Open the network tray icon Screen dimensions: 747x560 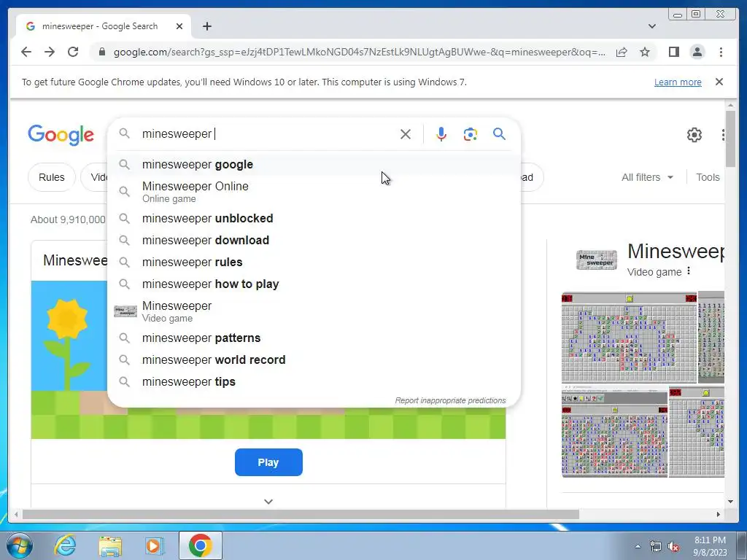pos(656,546)
